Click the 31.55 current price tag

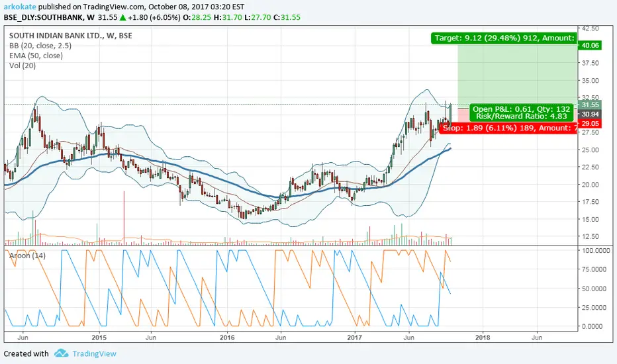tap(590, 105)
